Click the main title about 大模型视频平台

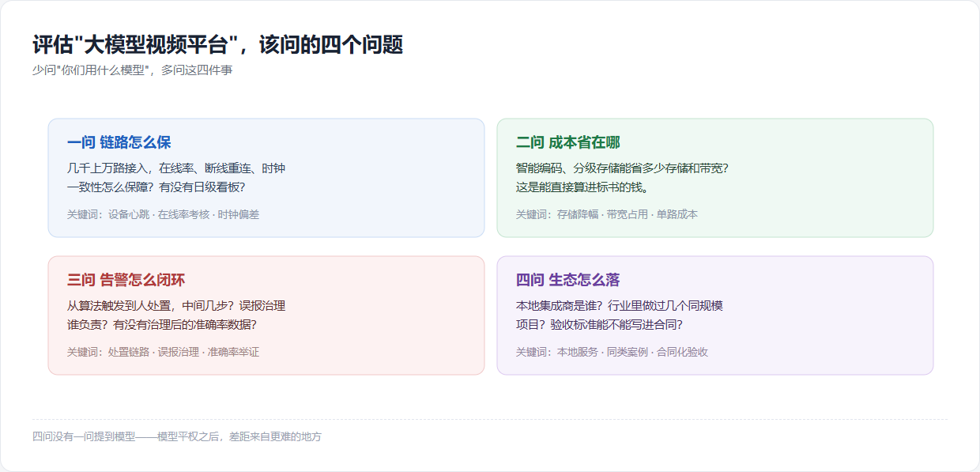(x=217, y=45)
